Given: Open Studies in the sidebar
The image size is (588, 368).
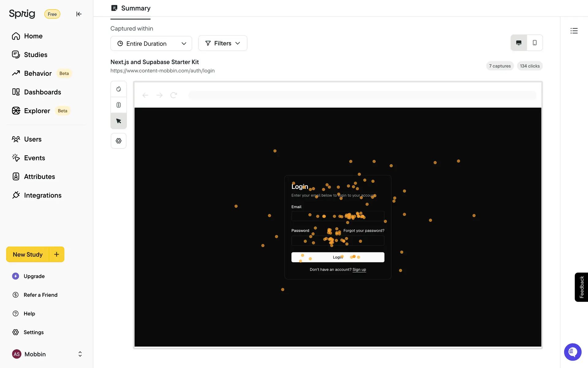Looking at the screenshot, I should pos(36,55).
